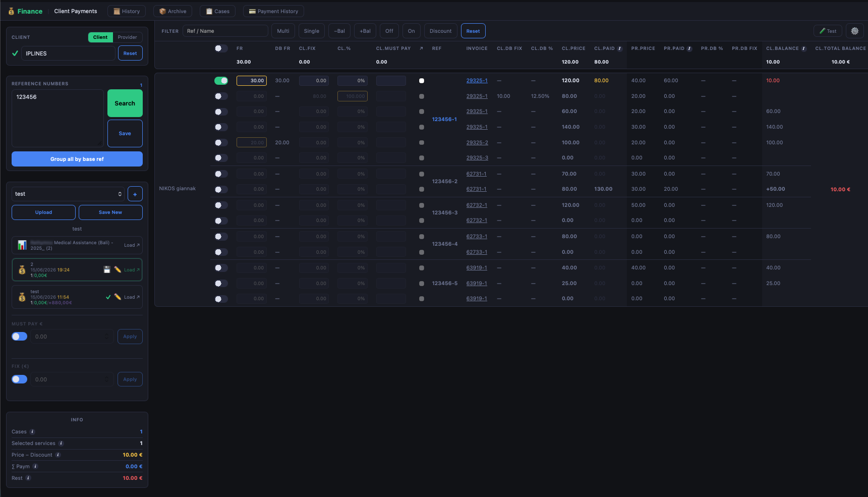This screenshot has width=868, height=497.
Task: Click the info icon next to Selected services
Action: pos(61,443)
